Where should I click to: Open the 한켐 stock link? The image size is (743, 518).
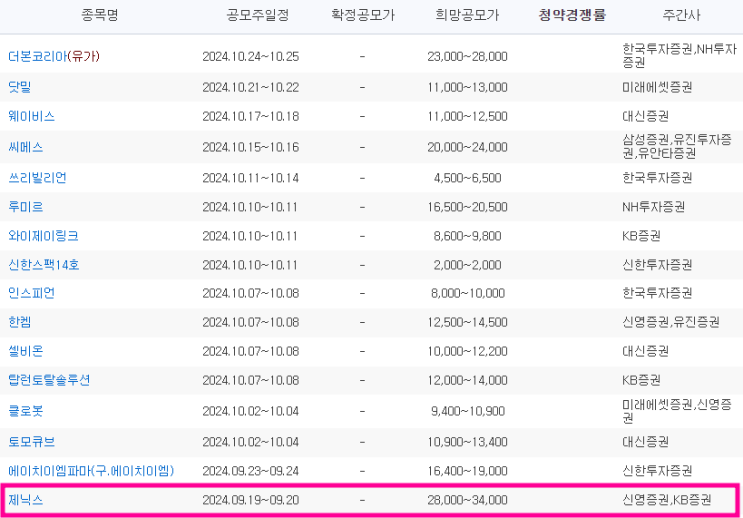(x=19, y=322)
